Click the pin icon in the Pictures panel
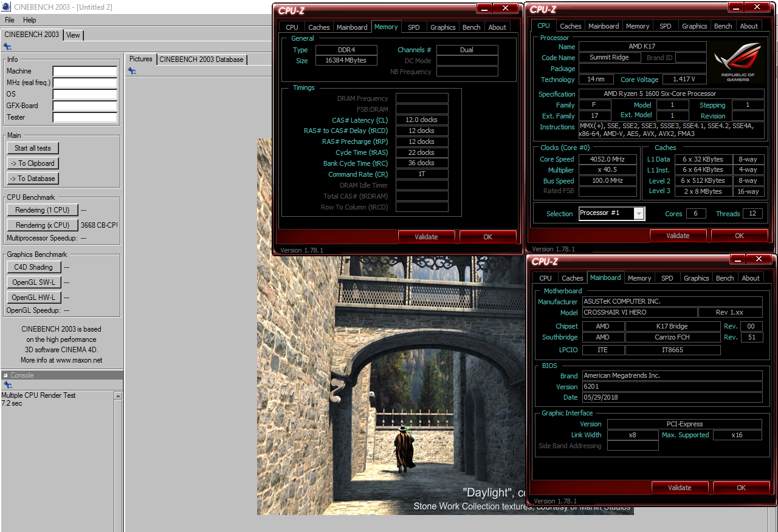The width and height of the screenshot is (778, 532). click(132, 71)
